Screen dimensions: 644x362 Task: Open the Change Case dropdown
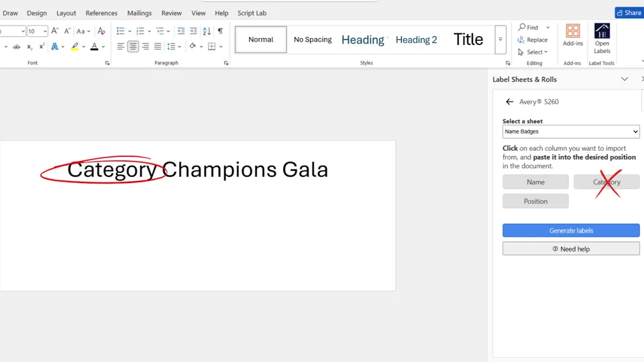[x=83, y=31]
